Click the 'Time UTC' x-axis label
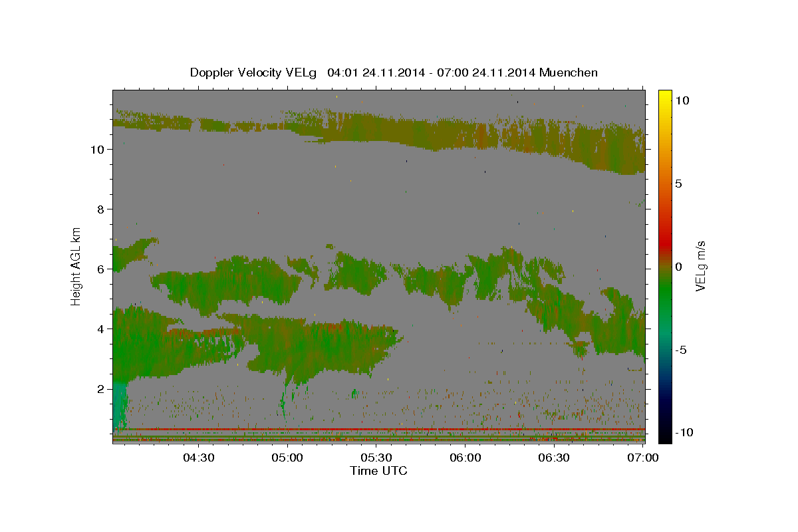This screenshot has width=798, height=532. pos(378,471)
